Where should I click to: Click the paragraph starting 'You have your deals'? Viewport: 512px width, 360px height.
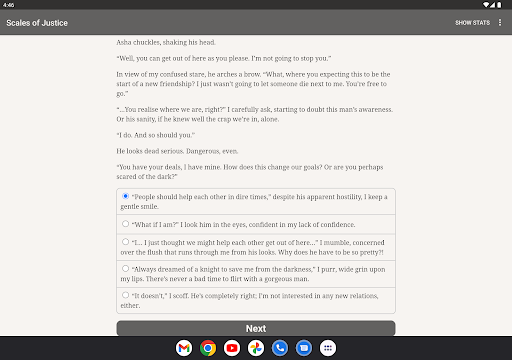click(250, 172)
